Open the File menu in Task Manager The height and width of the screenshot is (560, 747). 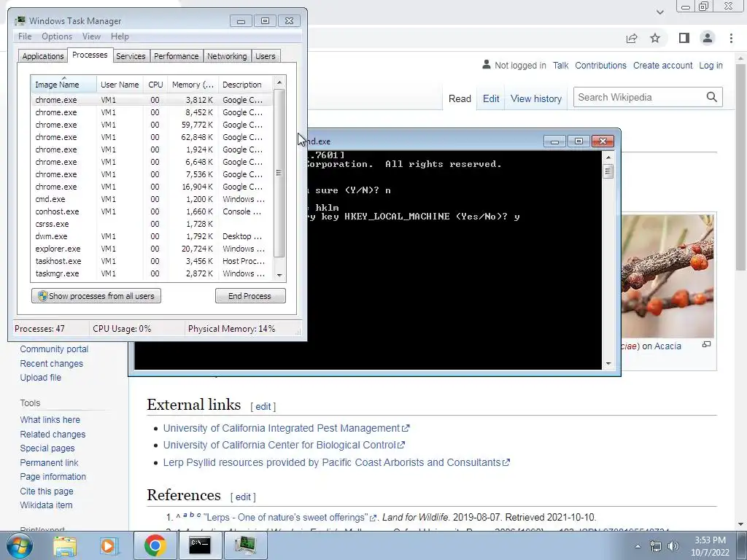pos(25,36)
